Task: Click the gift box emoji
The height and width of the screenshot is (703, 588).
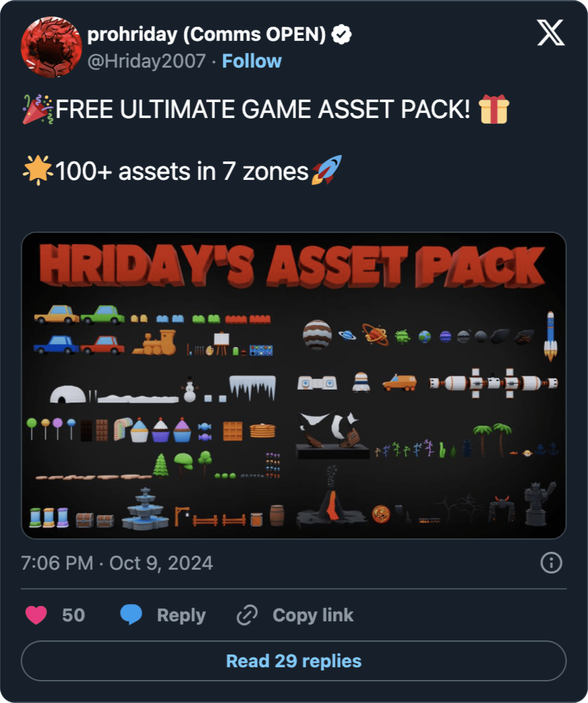Action: (x=494, y=109)
